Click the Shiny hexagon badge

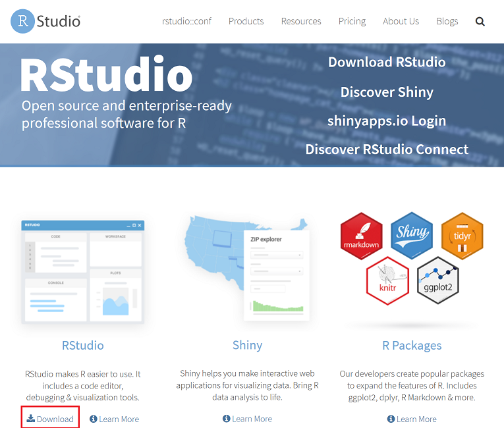point(412,236)
